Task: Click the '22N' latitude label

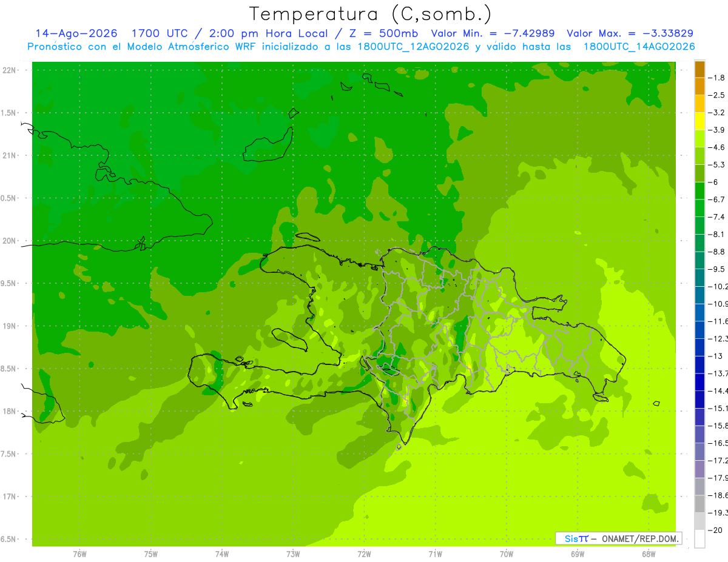Action: tap(10, 70)
